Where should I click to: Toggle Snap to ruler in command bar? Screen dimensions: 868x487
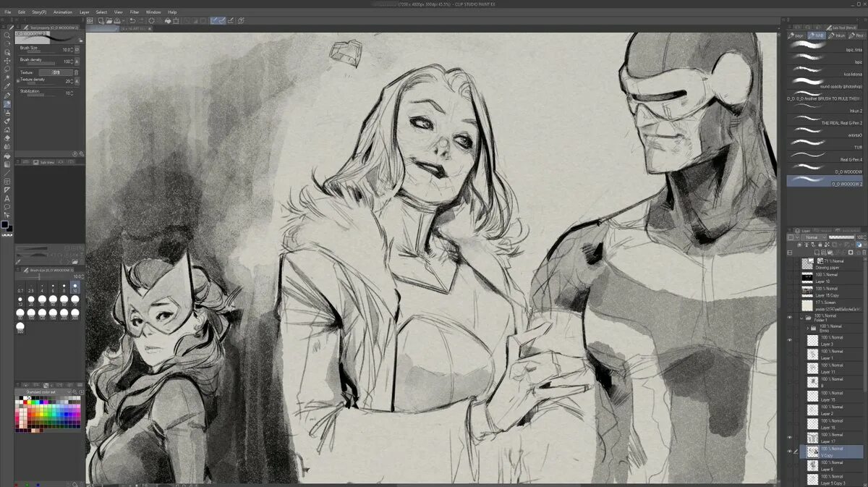215,21
